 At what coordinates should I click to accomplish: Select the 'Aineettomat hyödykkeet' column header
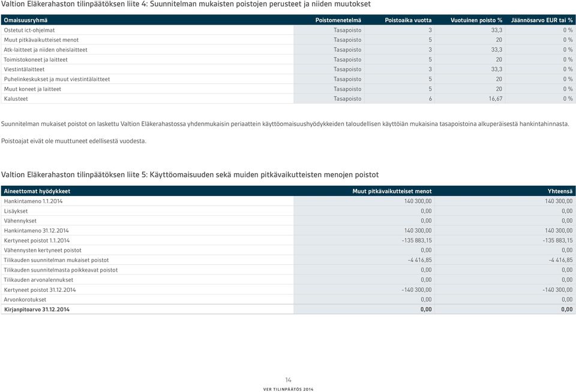[37, 191]
